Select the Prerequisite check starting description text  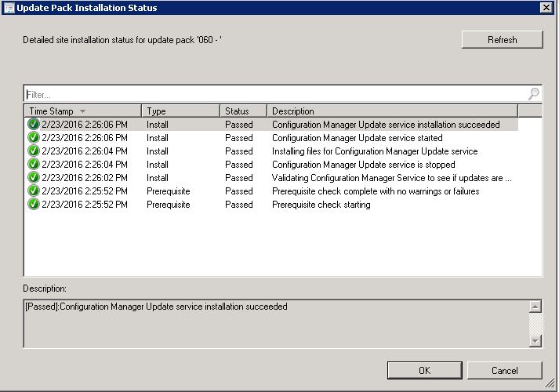point(321,205)
